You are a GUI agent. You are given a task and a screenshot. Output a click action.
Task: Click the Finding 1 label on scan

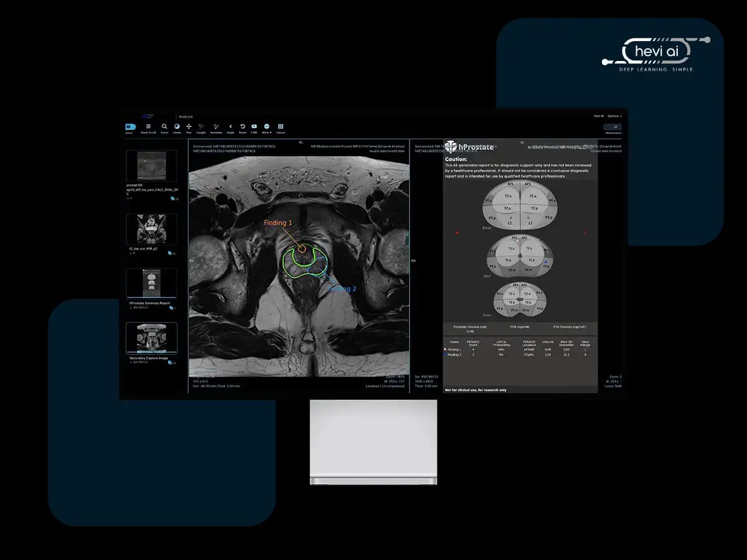(278, 223)
